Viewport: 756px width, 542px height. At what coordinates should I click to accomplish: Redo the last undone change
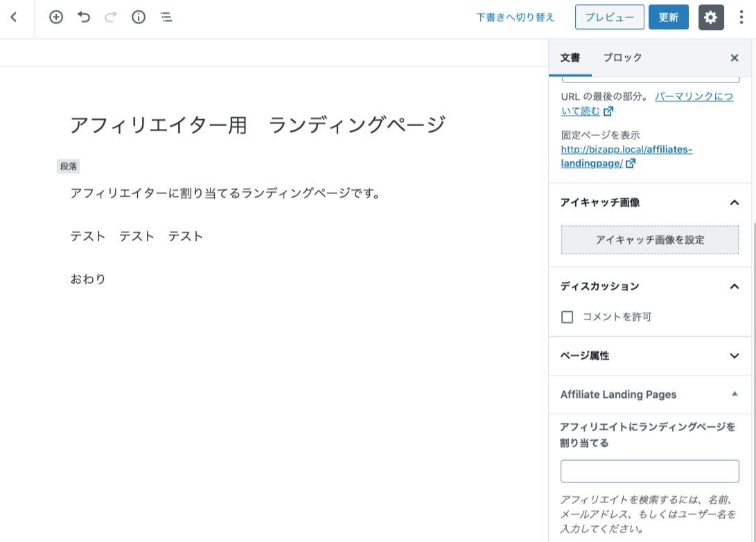[111, 17]
